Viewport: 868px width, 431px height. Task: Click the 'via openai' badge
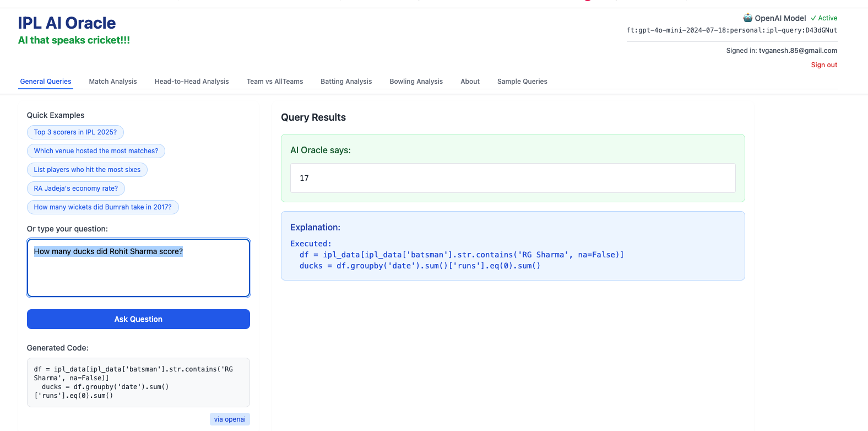230,419
